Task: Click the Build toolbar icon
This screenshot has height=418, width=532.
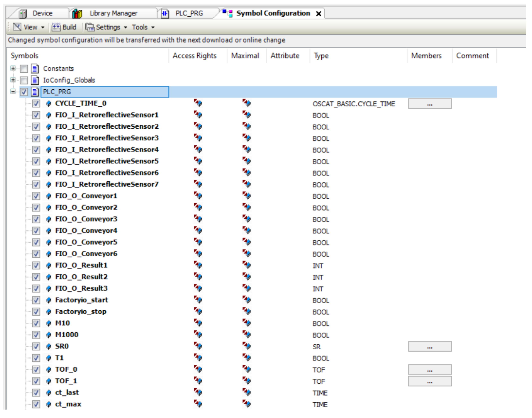Action: [56, 27]
